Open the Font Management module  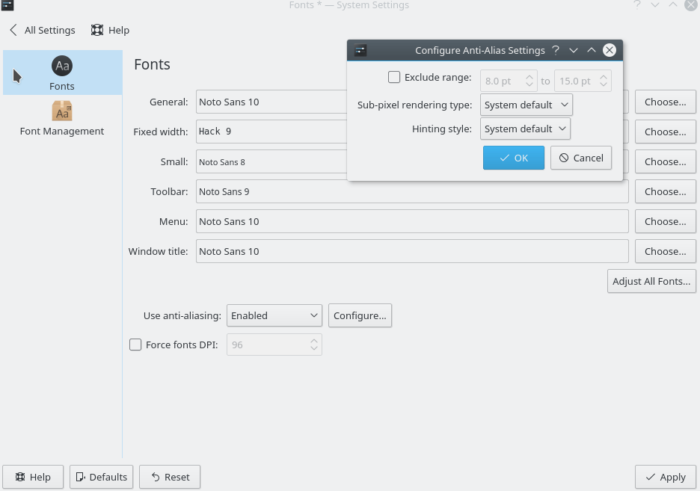(62, 119)
